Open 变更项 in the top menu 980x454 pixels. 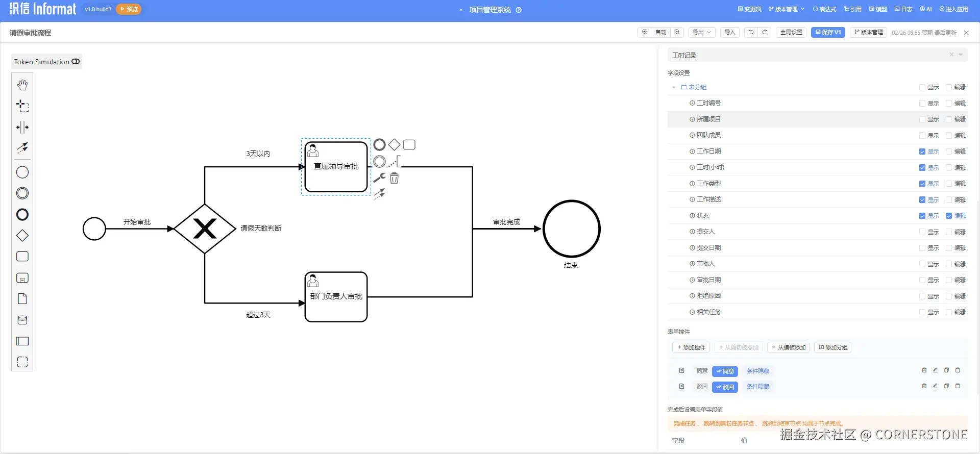point(749,9)
